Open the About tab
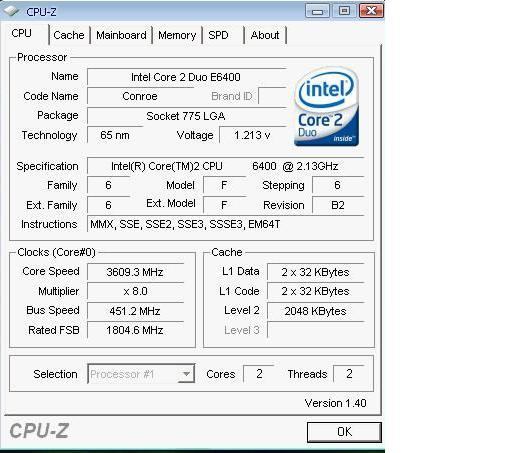 pos(265,35)
